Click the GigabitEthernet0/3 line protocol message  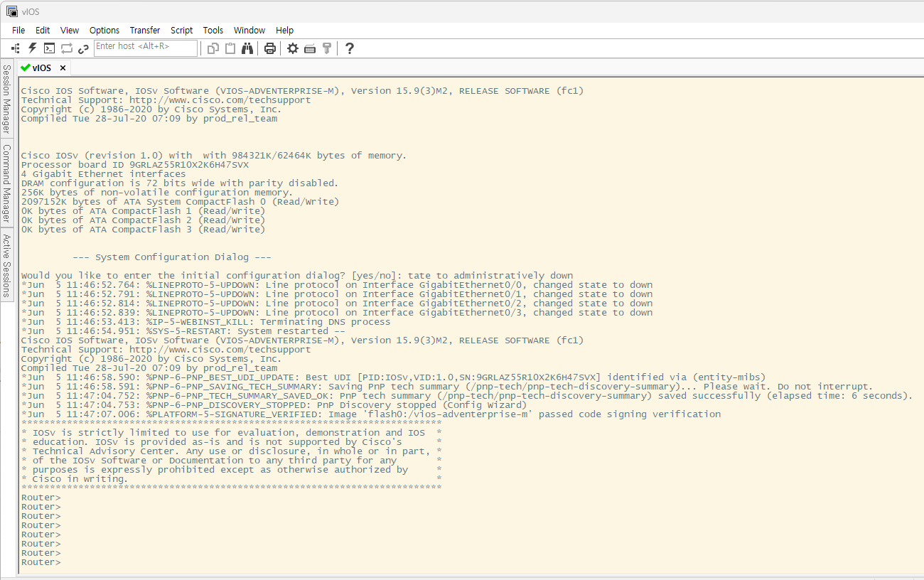tap(337, 313)
